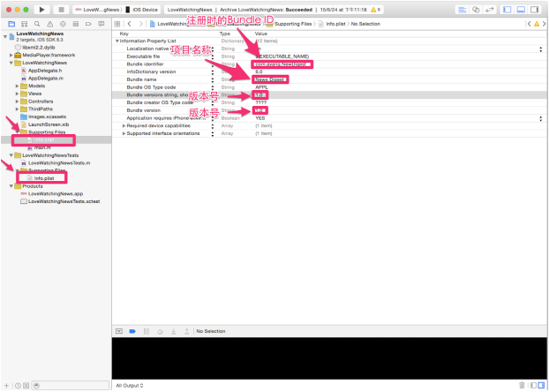Toggle breakpoints activation in debug bar
The image size is (549, 392).
point(132,331)
